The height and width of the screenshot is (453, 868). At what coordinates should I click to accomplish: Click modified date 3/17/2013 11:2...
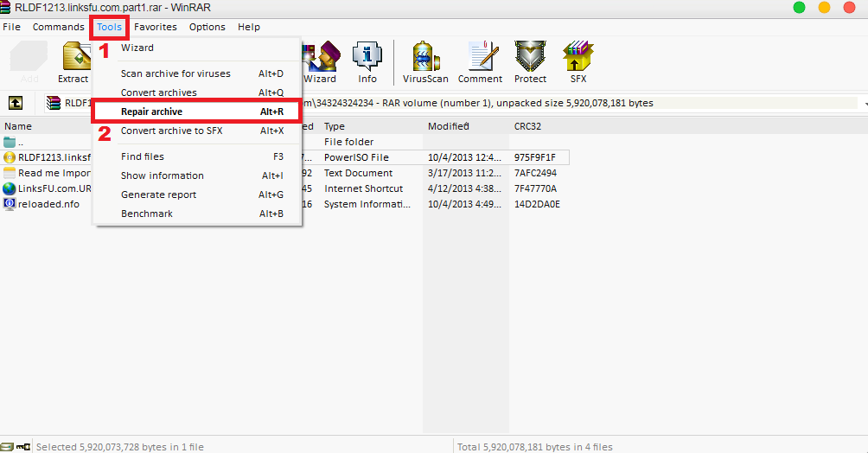[x=464, y=173]
